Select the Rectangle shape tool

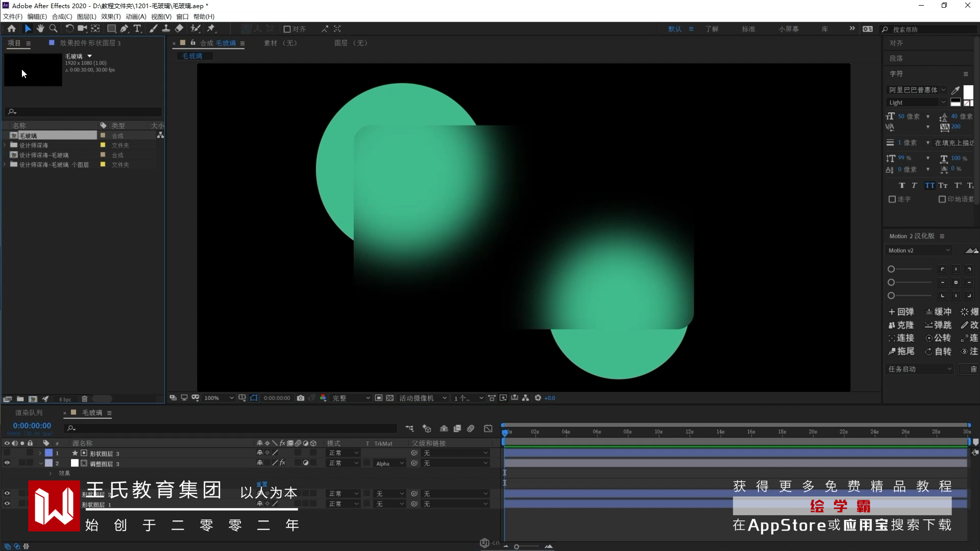111,29
